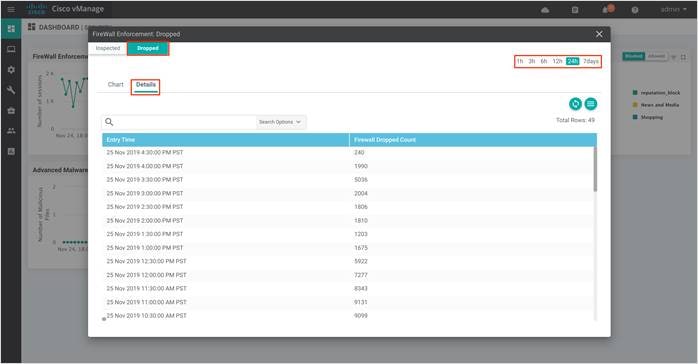Select the 3h time range
This screenshot has height=364, width=698.
coord(532,61)
